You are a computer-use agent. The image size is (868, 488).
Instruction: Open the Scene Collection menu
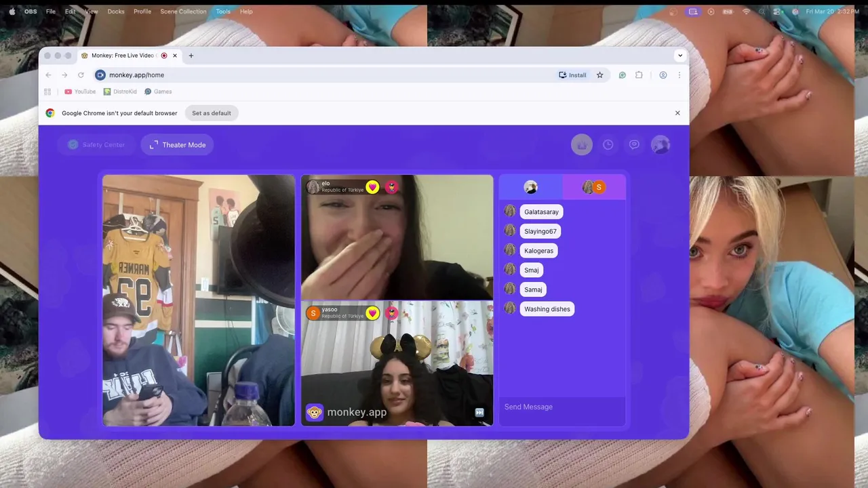coord(183,12)
